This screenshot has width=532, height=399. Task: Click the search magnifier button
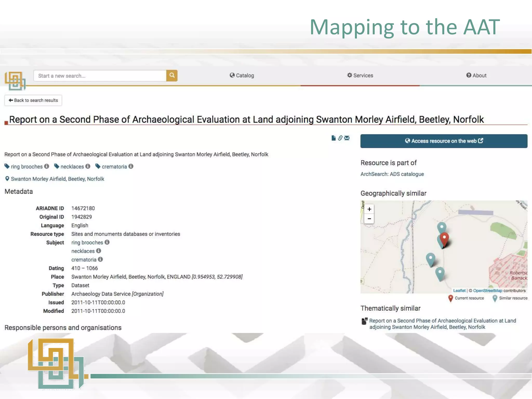[172, 76]
